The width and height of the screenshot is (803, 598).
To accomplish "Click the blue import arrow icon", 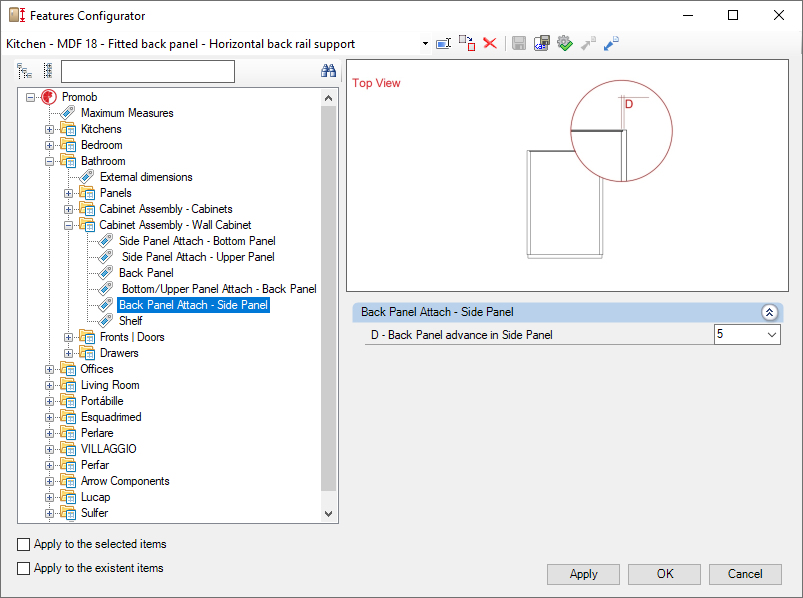I will point(611,44).
